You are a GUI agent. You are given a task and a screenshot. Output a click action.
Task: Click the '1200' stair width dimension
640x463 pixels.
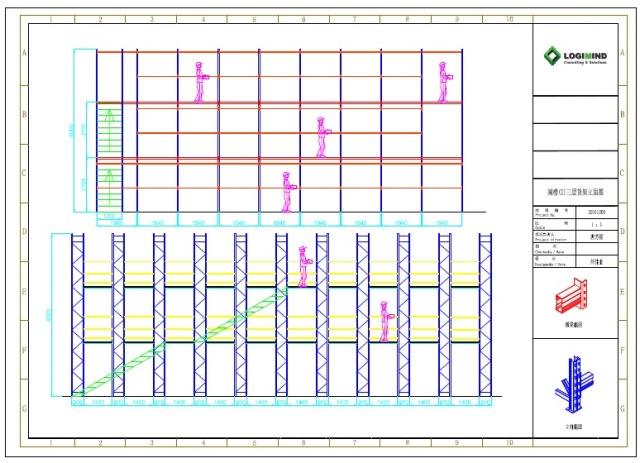point(109,216)
